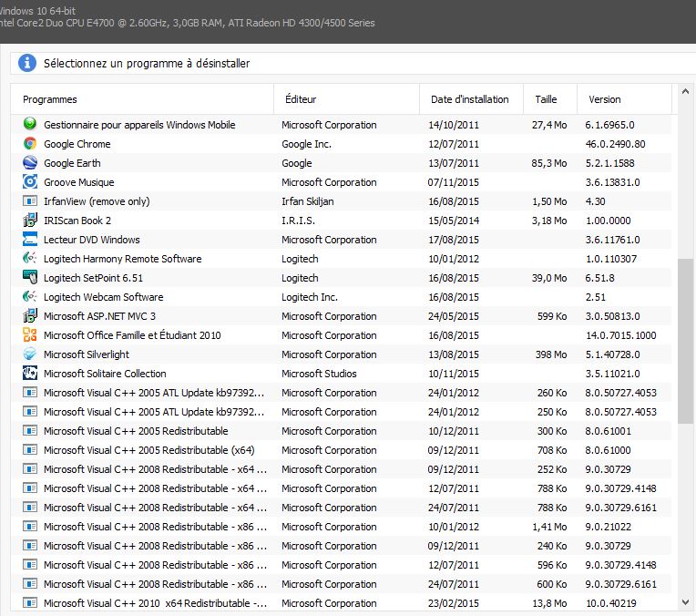Click the Microsoft Silverlight icon
This screenshot has width=696, height=616.
[x=30, y=354]
